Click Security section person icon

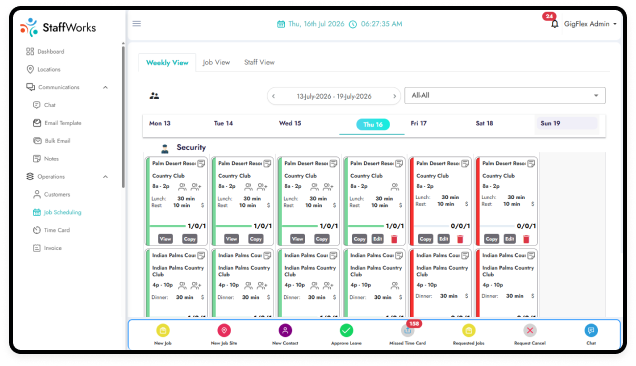[165, 149]
